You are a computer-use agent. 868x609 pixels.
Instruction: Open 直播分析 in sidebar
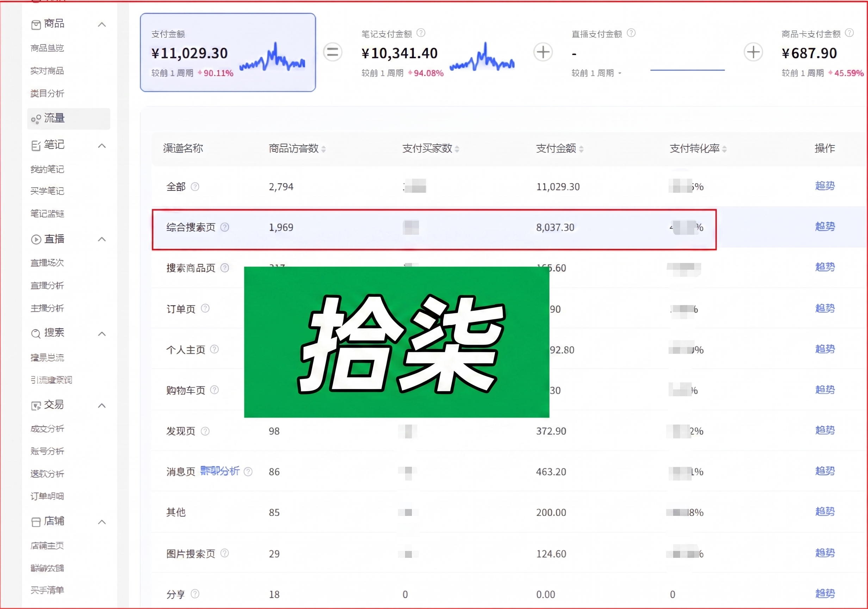click(x=47, y=285)
